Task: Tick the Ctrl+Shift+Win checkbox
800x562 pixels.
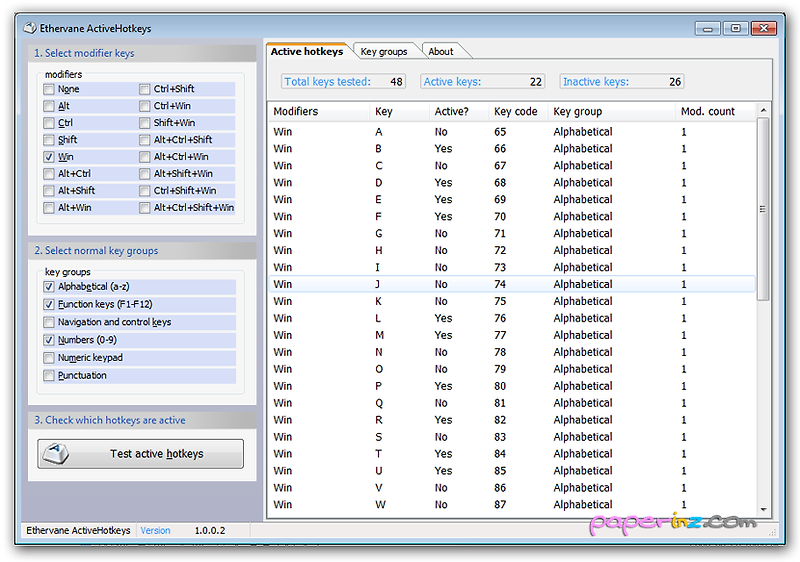Action: [145, 191]
